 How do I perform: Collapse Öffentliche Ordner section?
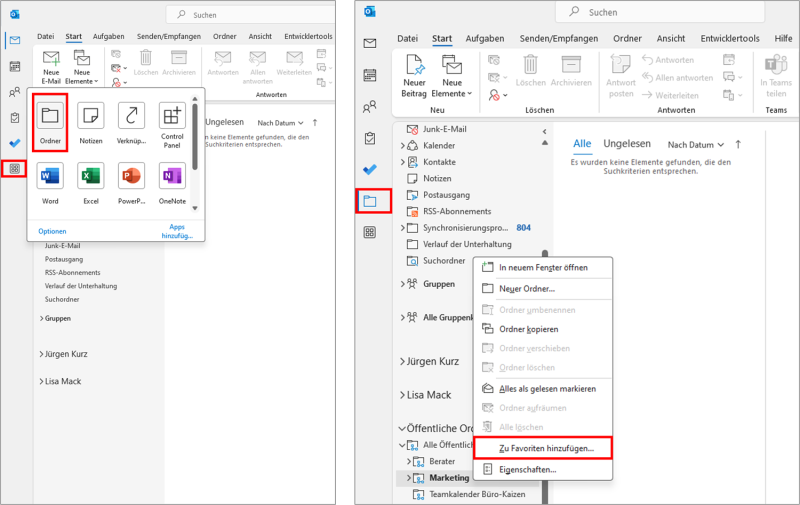(x=402, y=428)
